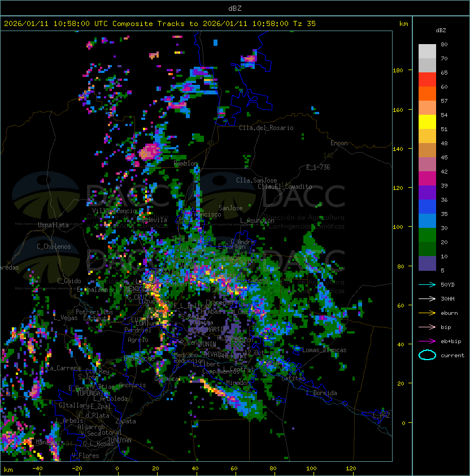
Task: Click the 'eburn' legend label
Action: tap(449, 313)
